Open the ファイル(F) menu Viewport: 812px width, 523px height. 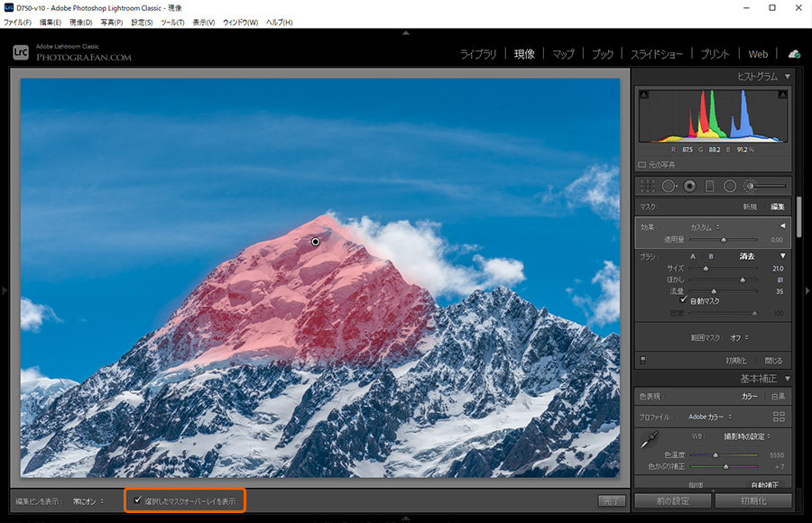coord(18,23)
